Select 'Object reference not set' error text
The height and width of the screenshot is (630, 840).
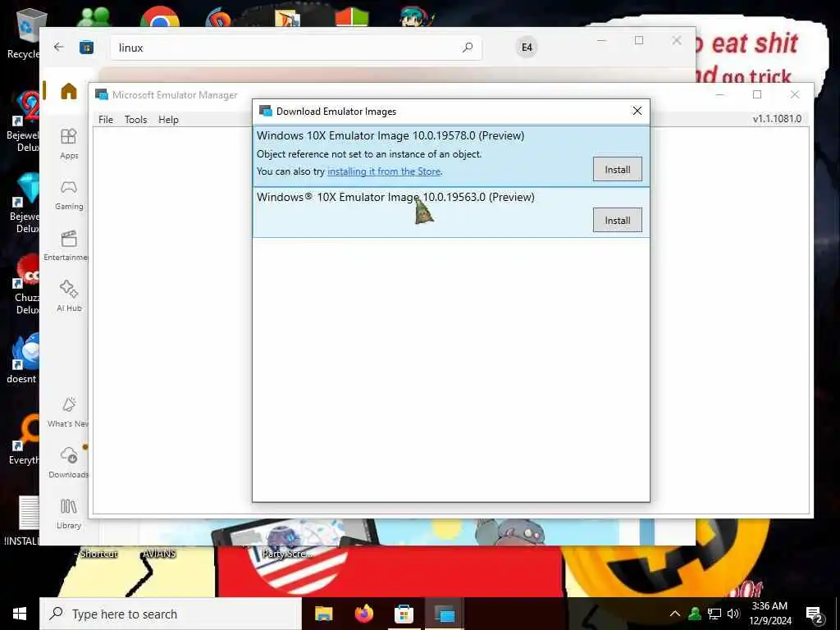coord(369,154)
